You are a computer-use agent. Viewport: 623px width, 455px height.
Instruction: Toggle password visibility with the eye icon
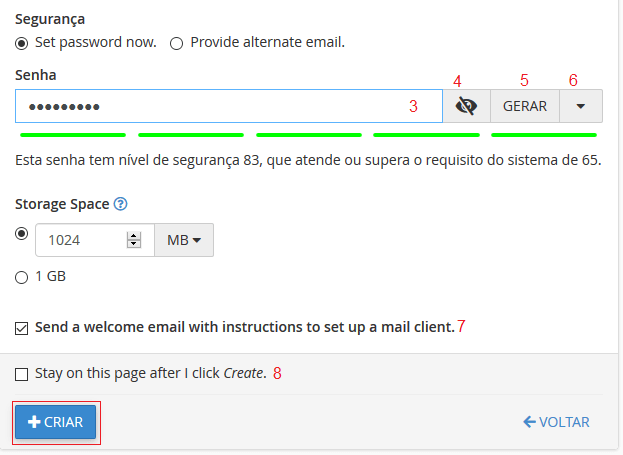[466, 106]
